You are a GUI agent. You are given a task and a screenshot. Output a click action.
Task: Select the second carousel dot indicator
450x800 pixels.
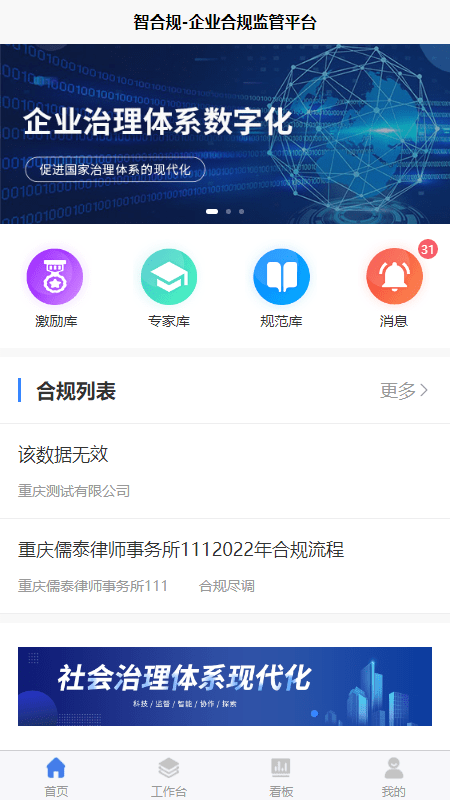click(x=228, y=211)
